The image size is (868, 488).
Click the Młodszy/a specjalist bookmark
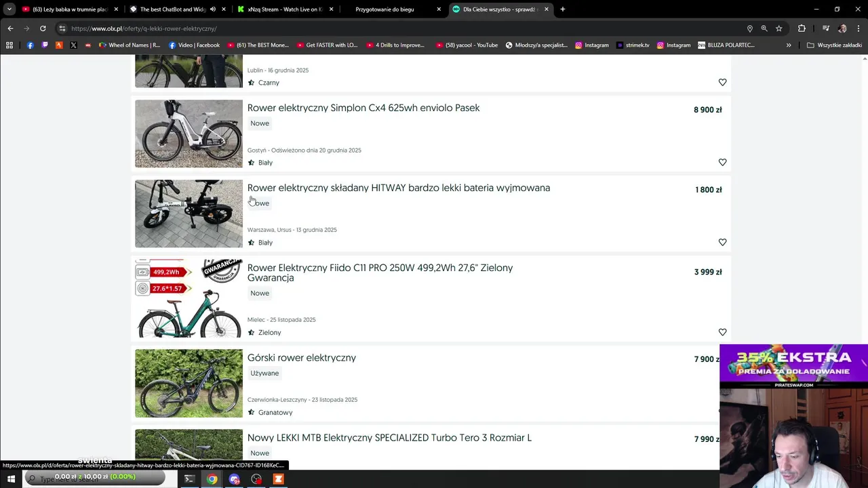pos(536,45)
